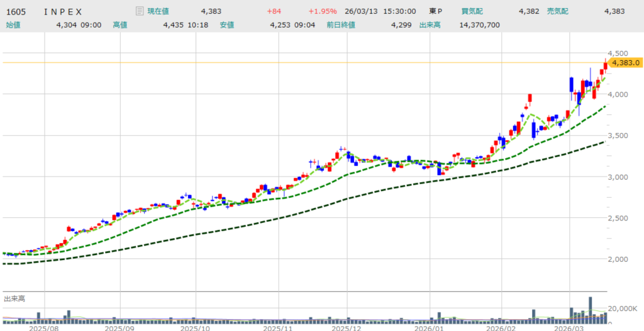Select the 売気配 ask label
The image size is (644, 331).
[x=558, y=11]
